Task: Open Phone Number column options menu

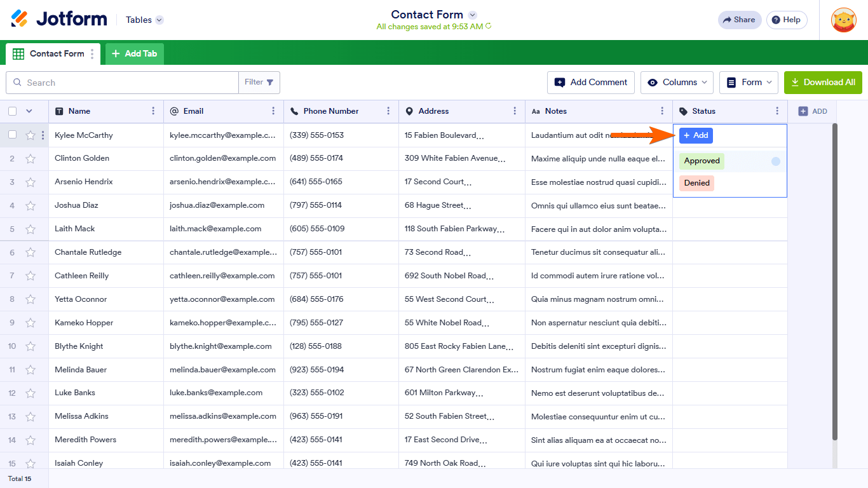Action: [x=388, y=111]
